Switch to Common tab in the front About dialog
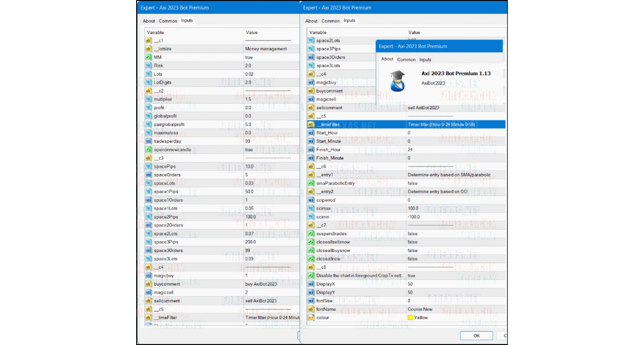 tap(406, 60)
